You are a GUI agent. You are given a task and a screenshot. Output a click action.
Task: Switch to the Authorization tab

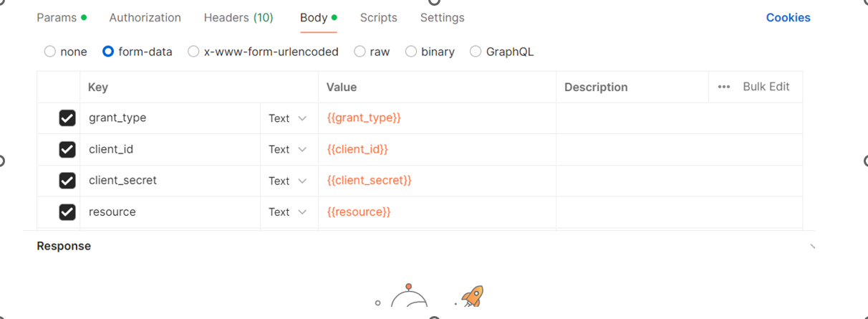click(145, 17)
